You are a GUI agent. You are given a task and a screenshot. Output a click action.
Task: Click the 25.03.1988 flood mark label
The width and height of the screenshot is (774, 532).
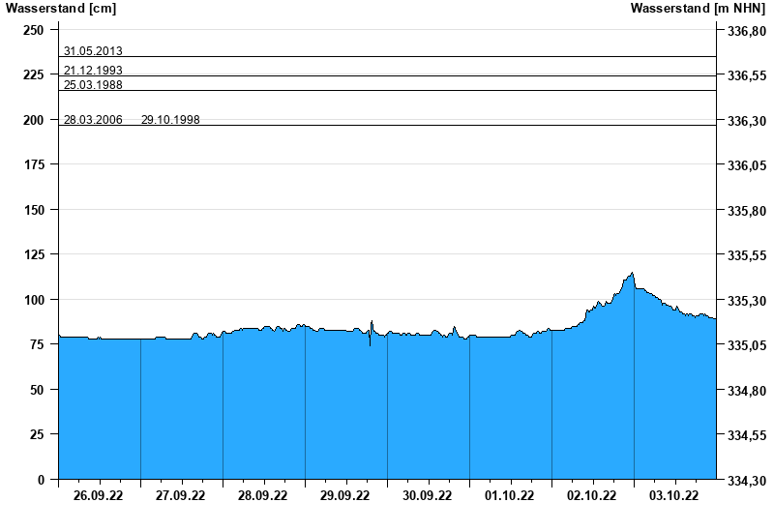pyautogui.click(x=93, y=84)
